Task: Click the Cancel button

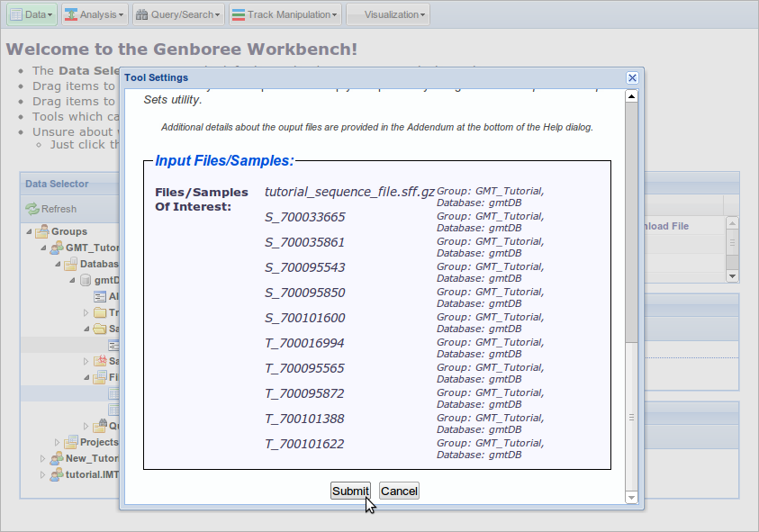Action: pos(399,491)
